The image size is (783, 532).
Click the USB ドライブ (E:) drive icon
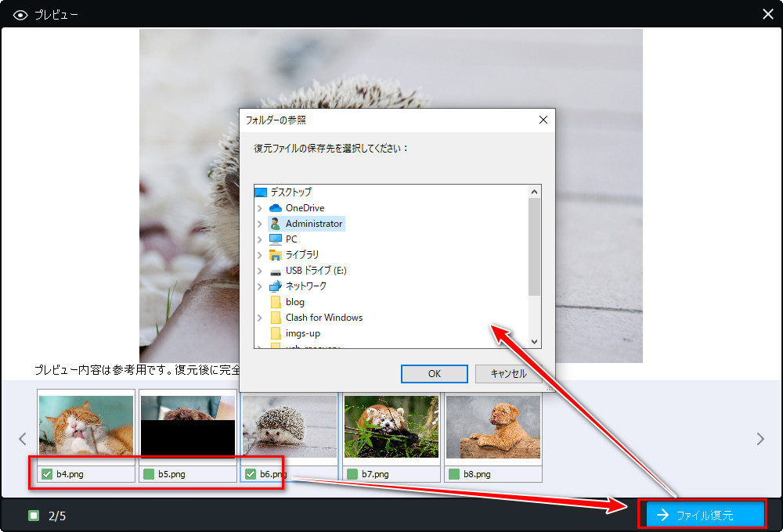(275, 271)
